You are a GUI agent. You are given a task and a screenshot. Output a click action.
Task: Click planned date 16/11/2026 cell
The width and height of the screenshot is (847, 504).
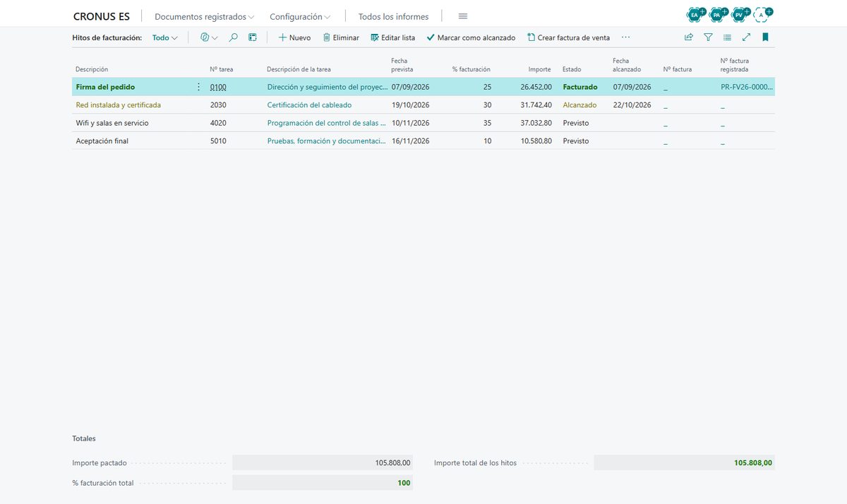click(x=410, y=141)
